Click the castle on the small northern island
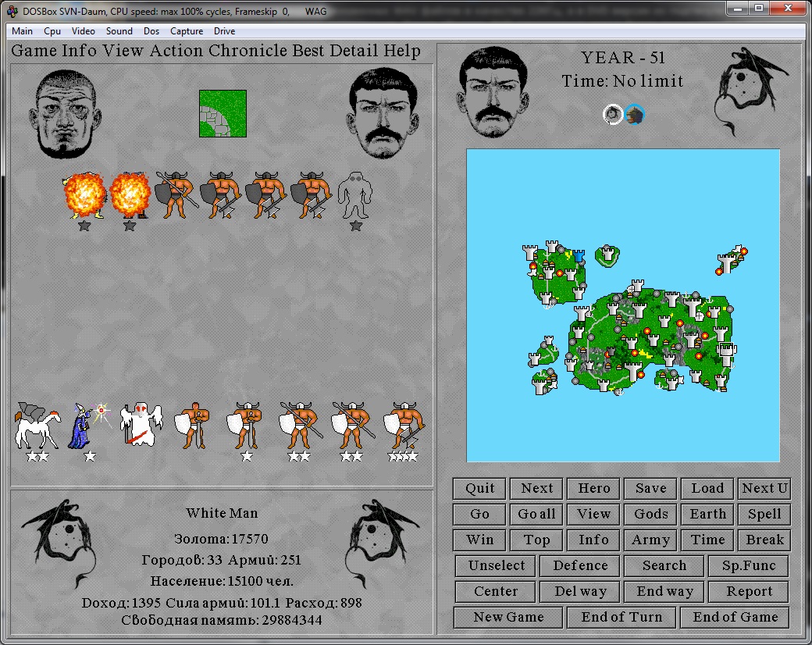Viewport: 812px width, 645px height. point(609,255)
